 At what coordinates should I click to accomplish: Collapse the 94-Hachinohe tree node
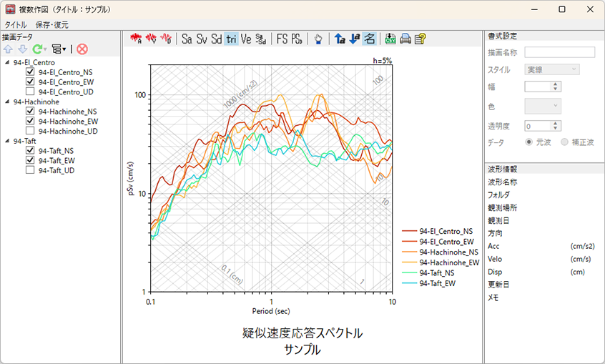[7, 102]
